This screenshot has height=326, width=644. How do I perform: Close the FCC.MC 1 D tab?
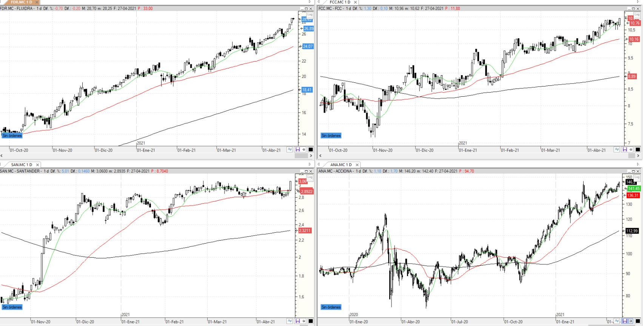(355, 2)
